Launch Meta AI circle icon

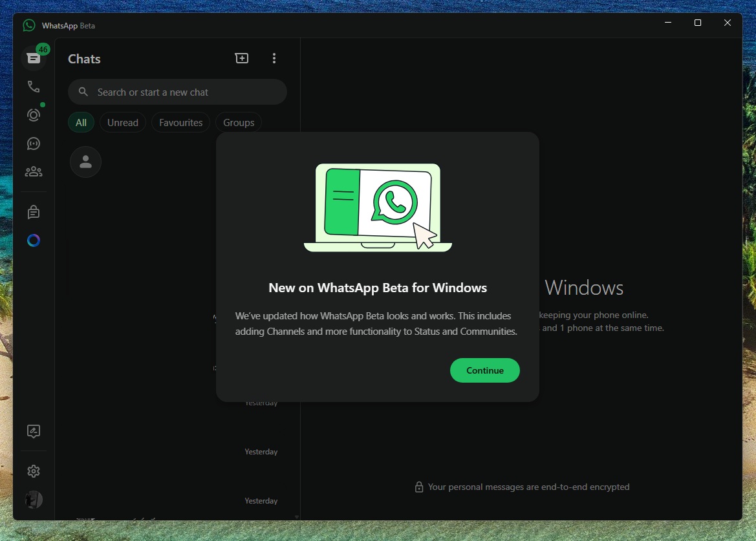tap(34, 240)
